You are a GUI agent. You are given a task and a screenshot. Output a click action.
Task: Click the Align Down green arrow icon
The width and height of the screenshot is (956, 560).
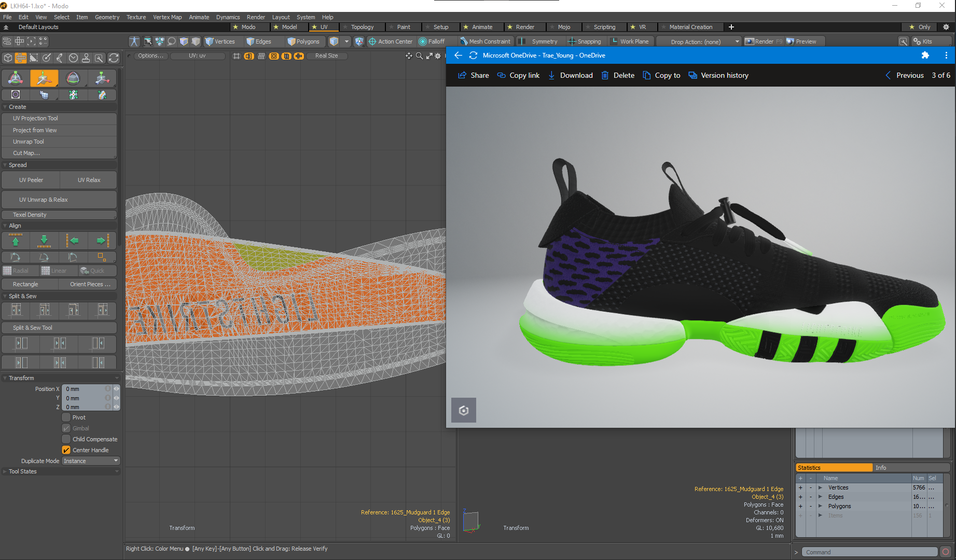pos(44,241)
